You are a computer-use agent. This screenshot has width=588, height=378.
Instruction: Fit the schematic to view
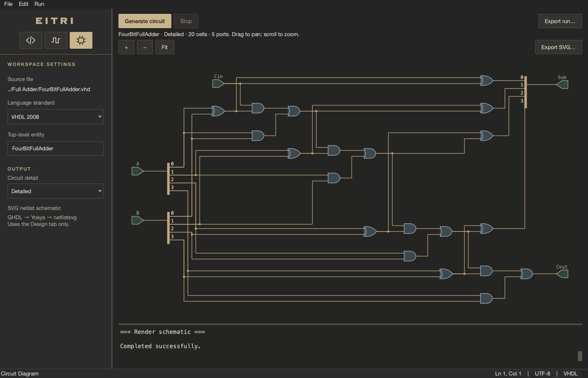click(165, 47)
